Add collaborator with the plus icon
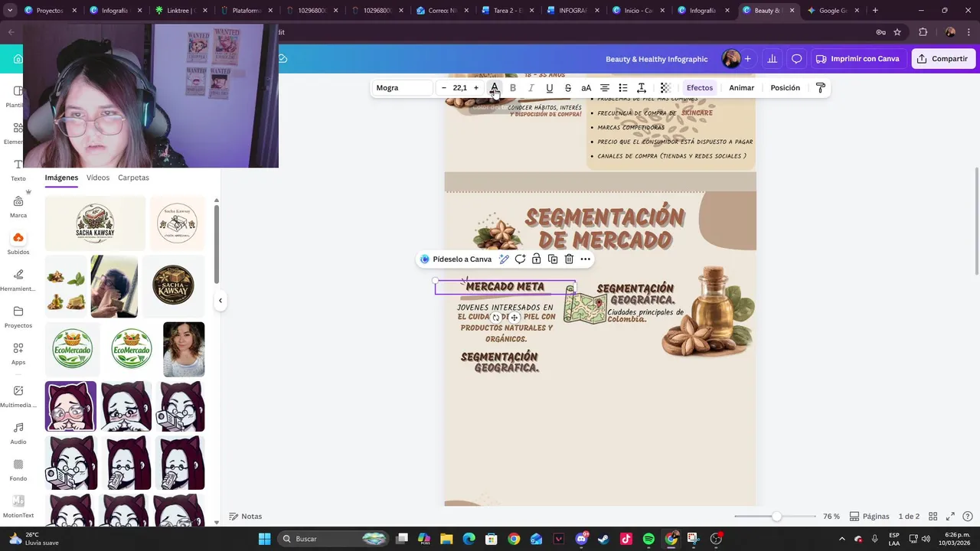Image resolution: width=980 pixels, height=551 pixels. tap(748, 59)
